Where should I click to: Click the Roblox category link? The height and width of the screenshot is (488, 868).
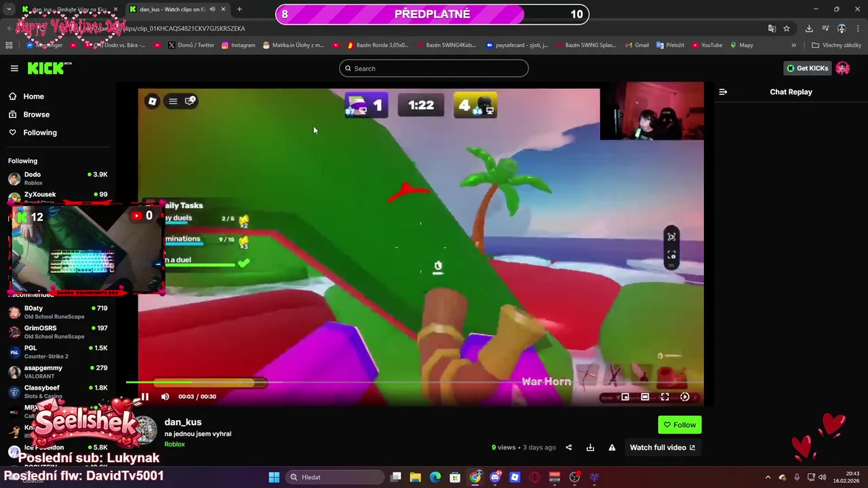pyautogui.click(x=174, y=445)
